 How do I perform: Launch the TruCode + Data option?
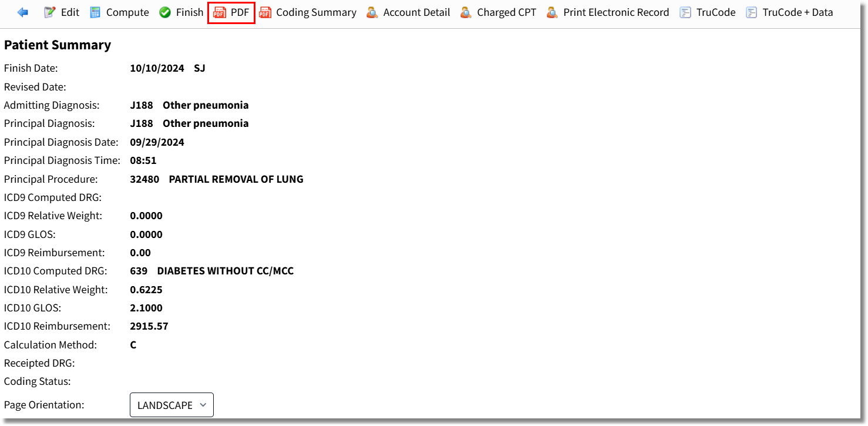click(798, 12)
